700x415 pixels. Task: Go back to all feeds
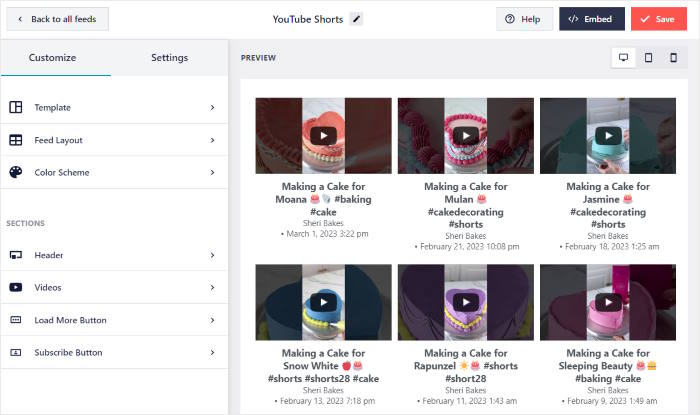coord(57,19)
